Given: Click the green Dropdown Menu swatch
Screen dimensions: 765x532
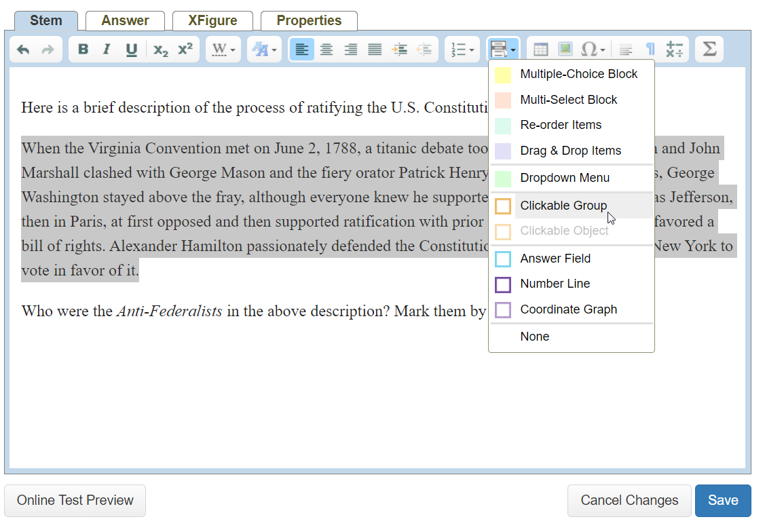Looking at the screenshot, I should pos(503,178).
